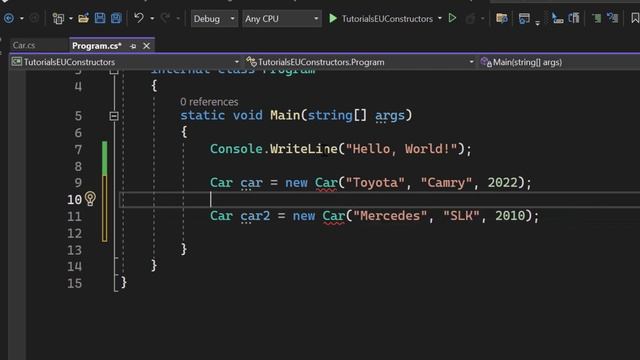
Task: Click the Hot Reload flame icon
Action: [x=470, y=18]
